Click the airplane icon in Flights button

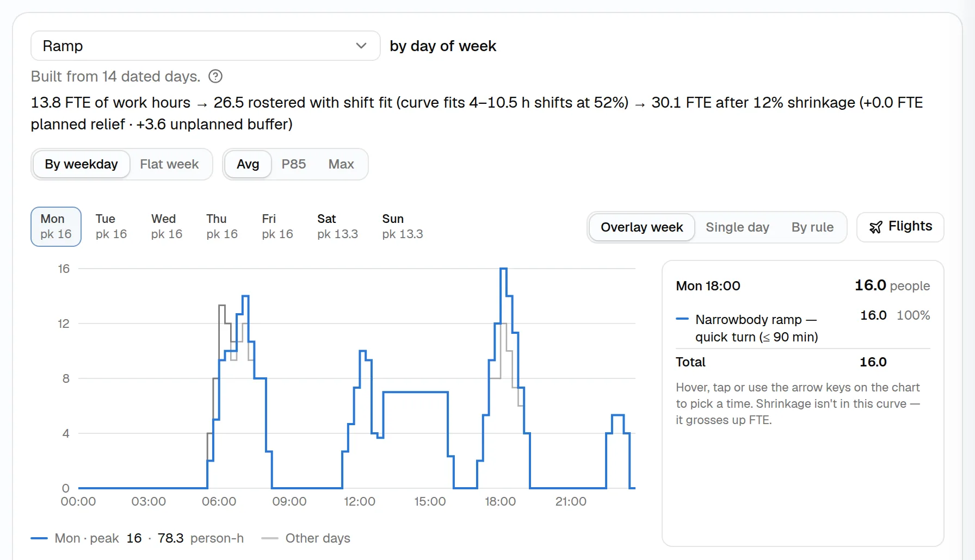click(x=875, y=227)
